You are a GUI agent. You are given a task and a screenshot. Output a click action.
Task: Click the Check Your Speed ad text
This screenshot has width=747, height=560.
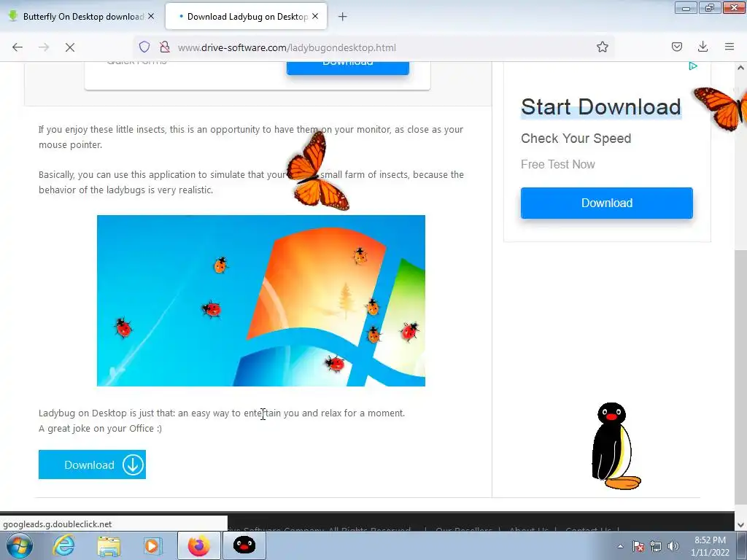576,139
